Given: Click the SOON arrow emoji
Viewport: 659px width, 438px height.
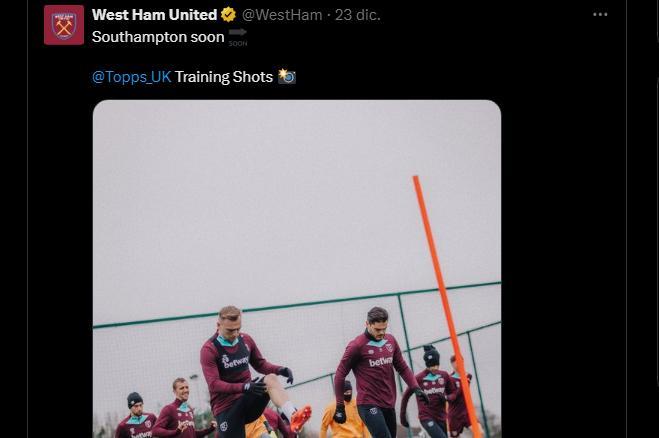Looking at the screenshot, I should coord(237,38).
